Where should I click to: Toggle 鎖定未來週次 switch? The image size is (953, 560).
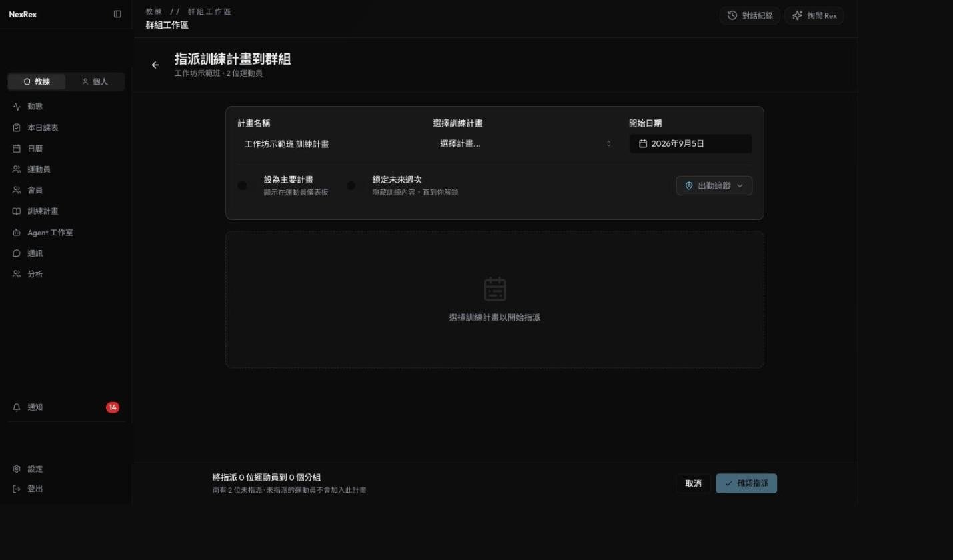pos(355,185)
